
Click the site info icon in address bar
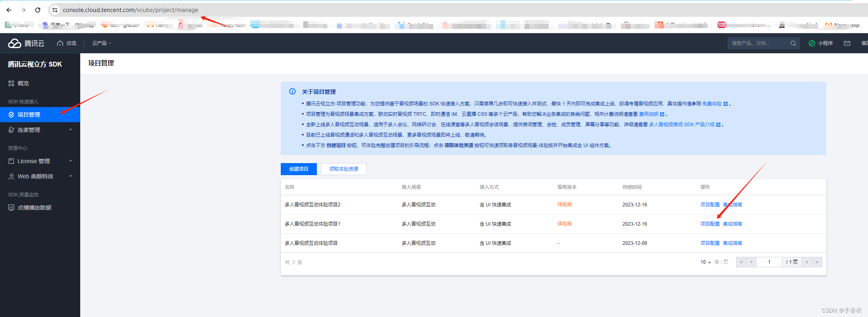[55, 10]
